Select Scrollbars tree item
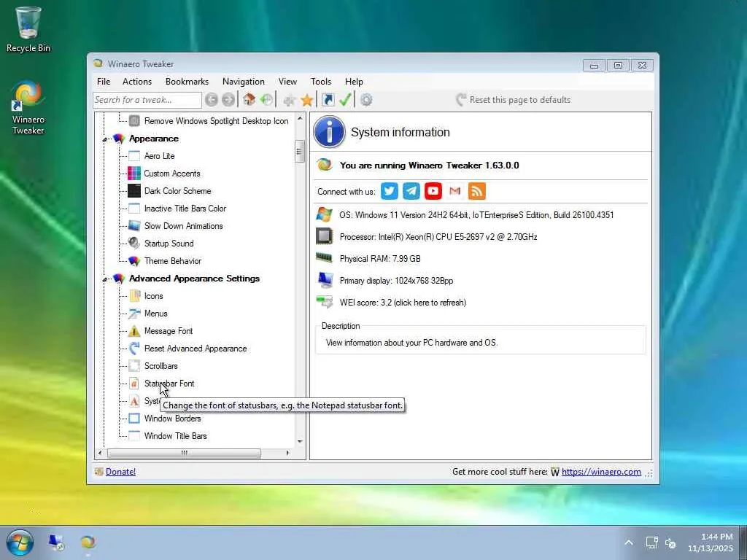747x560 pixels. pos(161,366)
